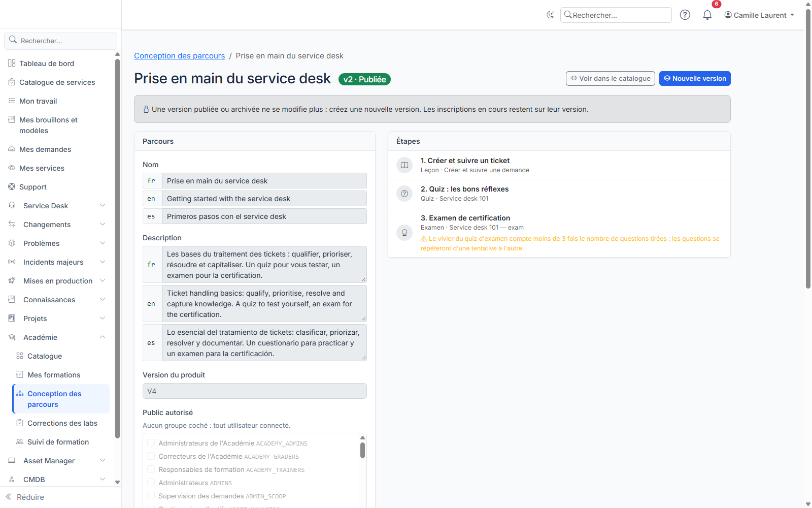
Task: Toggle Responsables de formation checkbox
Action: pyautogui.click(x=151, y=469)
